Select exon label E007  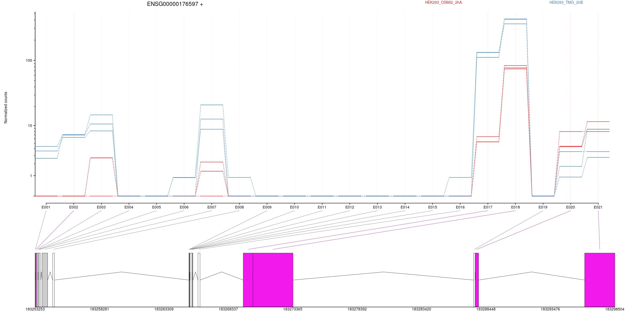[212, 207]
